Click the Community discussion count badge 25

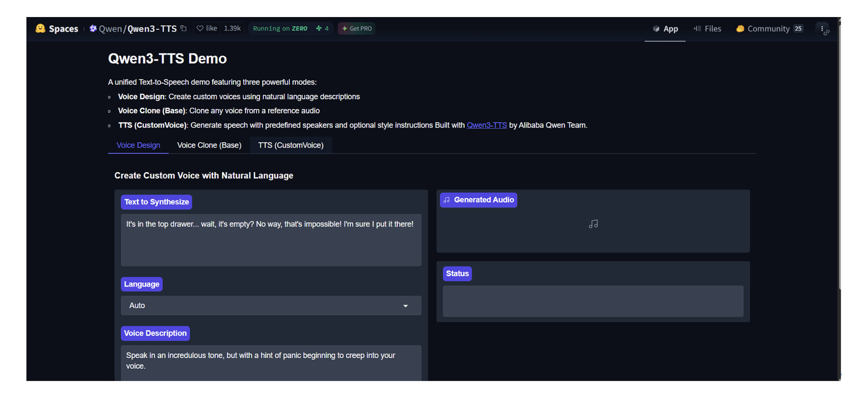click(798, 29)
